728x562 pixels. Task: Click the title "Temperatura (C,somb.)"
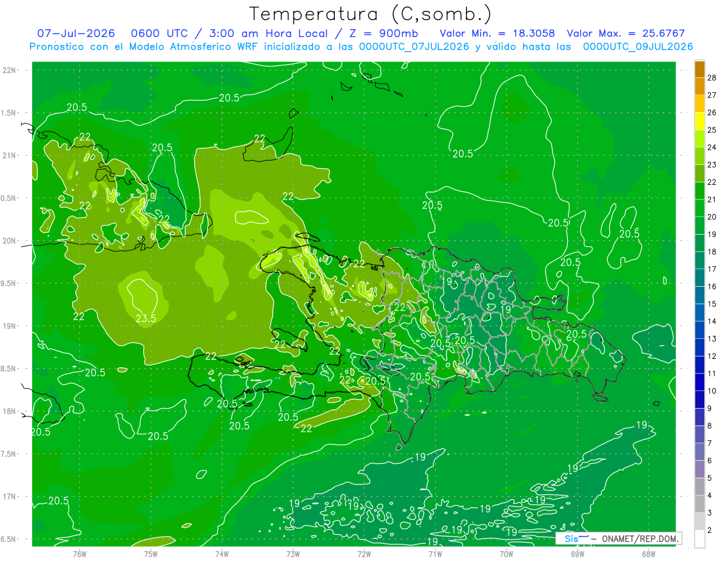click(x=370, y=14)
